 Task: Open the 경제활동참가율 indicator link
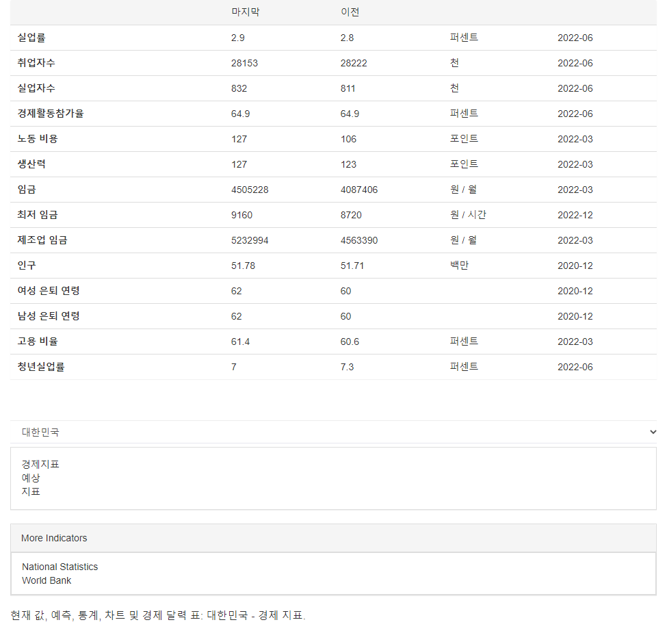click(x=51, y=114)
